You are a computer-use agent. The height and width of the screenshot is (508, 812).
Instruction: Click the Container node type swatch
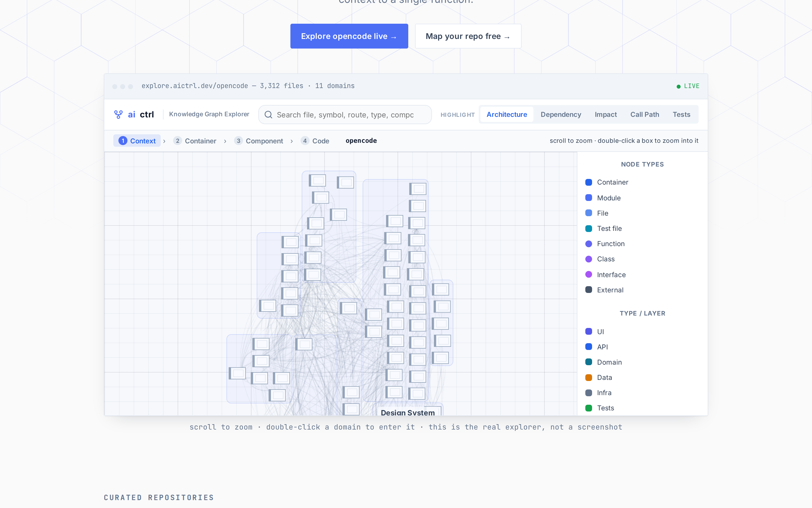pos(588,182)
